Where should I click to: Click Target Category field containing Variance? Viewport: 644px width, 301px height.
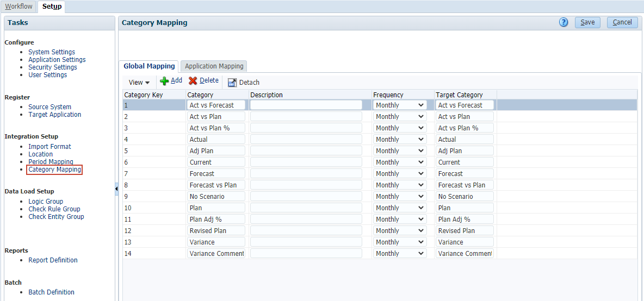point(465,242)
